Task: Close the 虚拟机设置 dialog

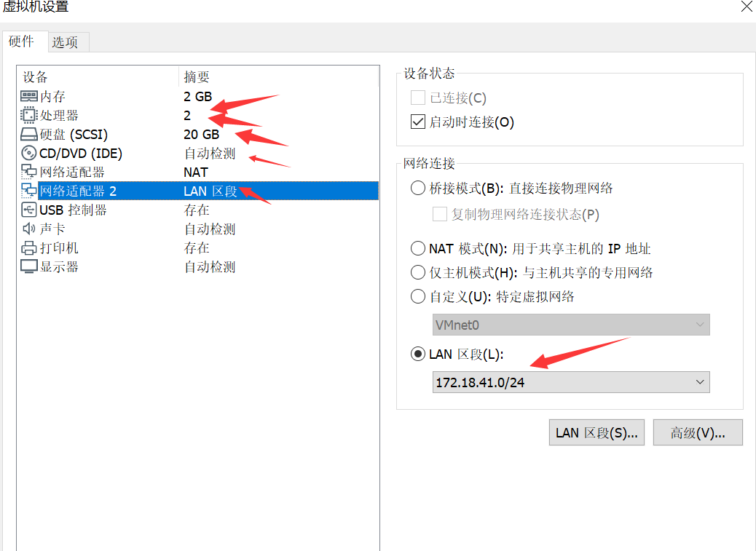Action: click(747, 7)
